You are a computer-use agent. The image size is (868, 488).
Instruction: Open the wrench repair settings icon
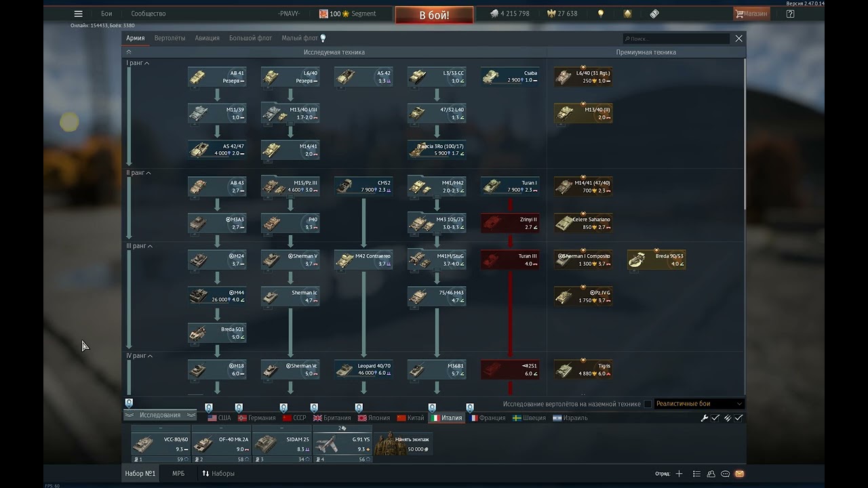705,418
